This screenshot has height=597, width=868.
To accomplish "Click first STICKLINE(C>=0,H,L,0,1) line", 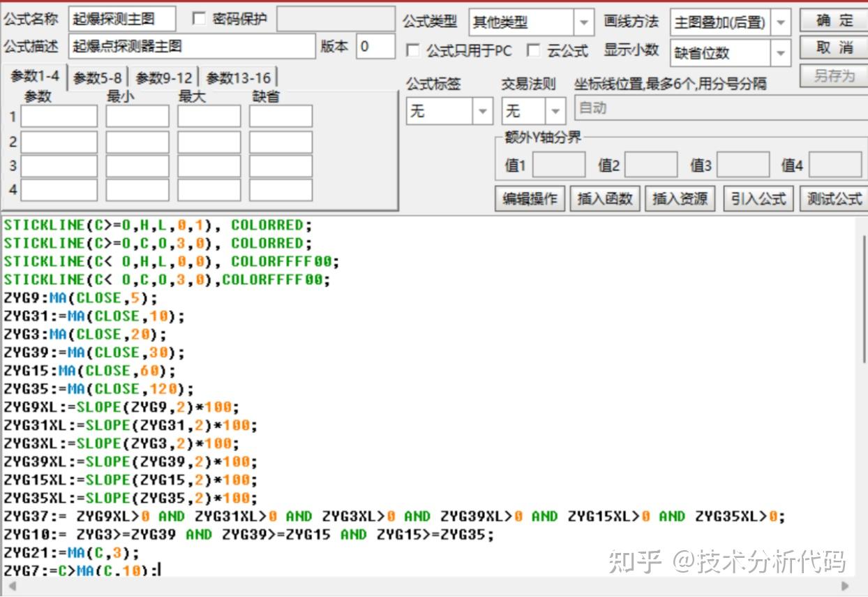I will (x=158, y=225).
